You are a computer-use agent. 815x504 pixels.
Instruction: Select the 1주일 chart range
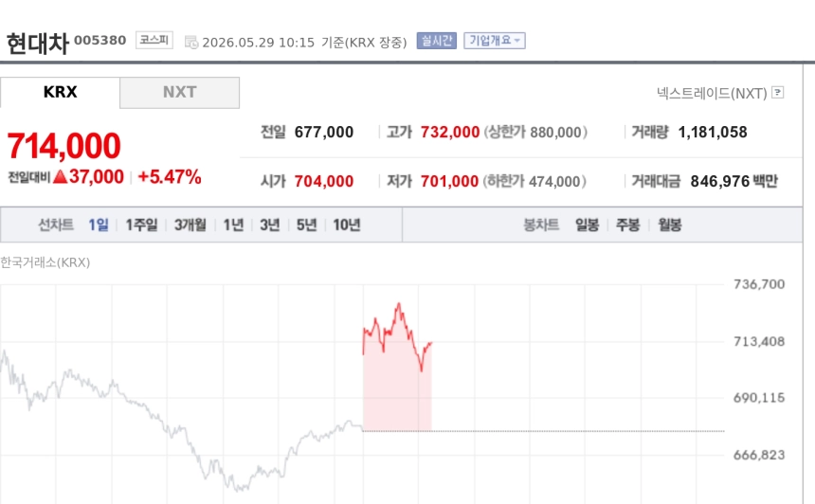141,225
